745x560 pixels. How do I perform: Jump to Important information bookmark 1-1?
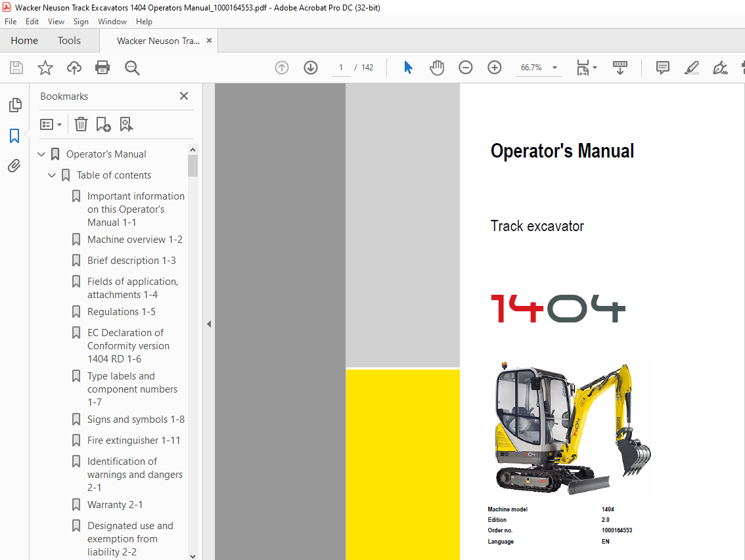tap(136, 209)
